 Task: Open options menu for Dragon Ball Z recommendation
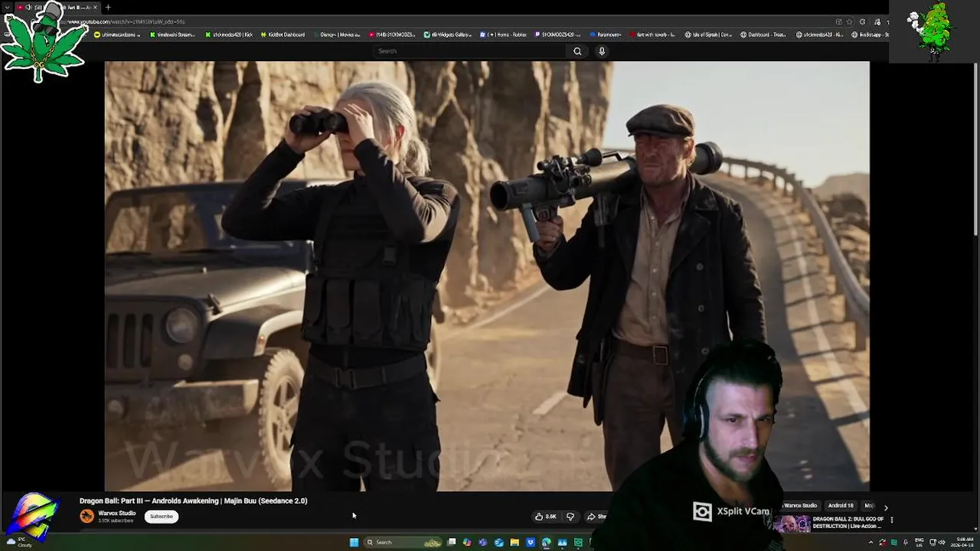[891, 520]
